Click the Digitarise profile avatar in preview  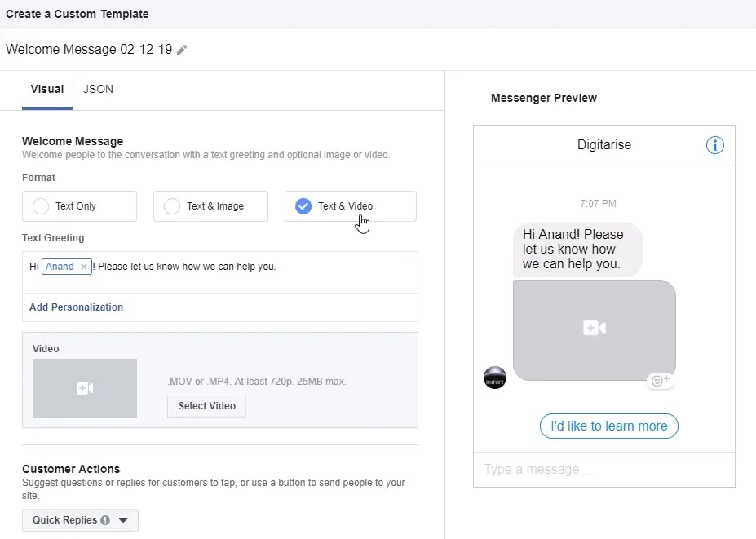(495, 378)
